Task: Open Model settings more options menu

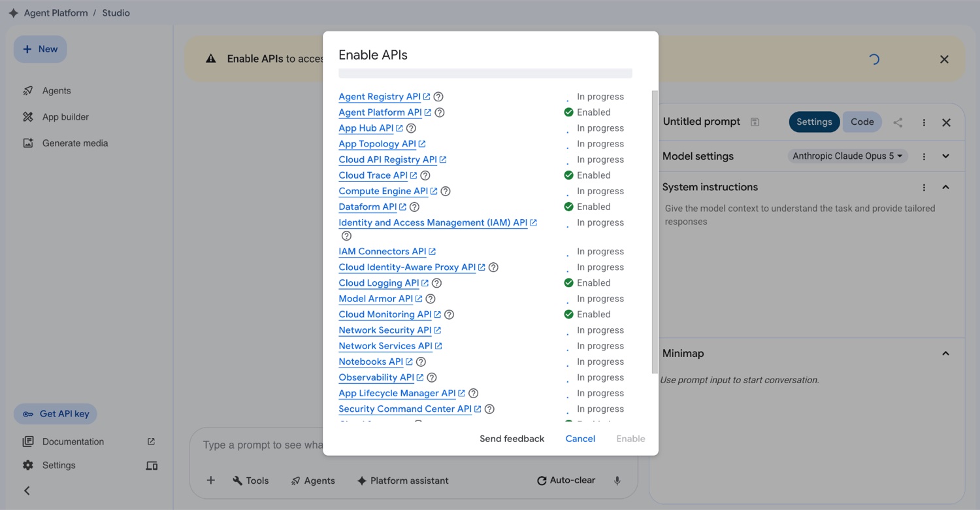Action: coord(924,156)
